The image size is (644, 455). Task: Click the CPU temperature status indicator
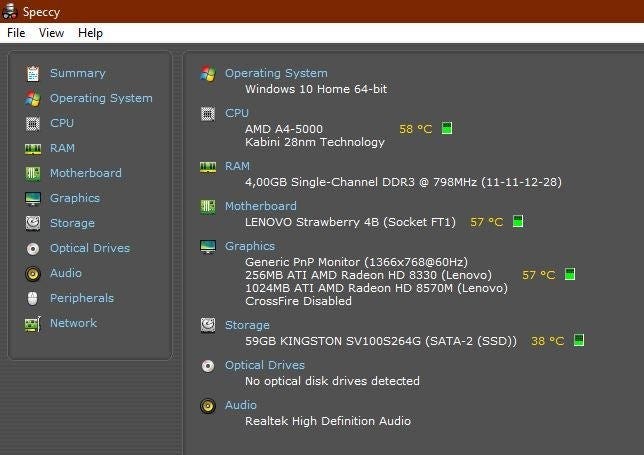(447, 128)
